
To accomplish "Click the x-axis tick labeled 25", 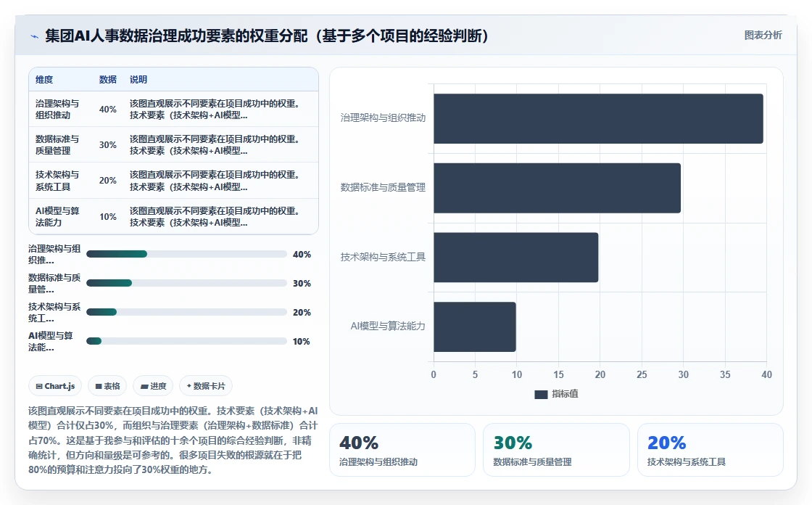I will [642, 375].
